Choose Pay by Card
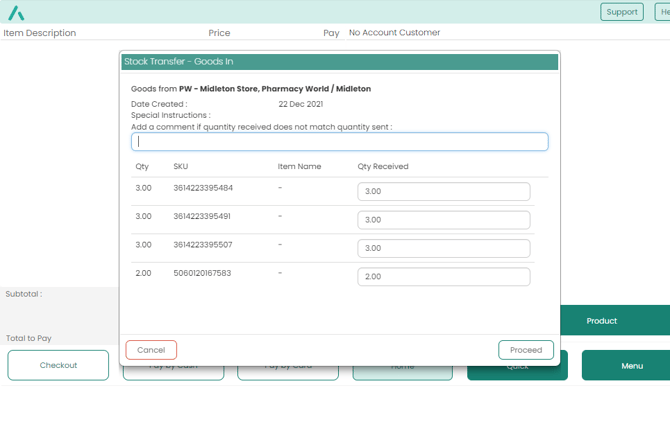Screen dimensions: 670x431 [x=288, y=372]
